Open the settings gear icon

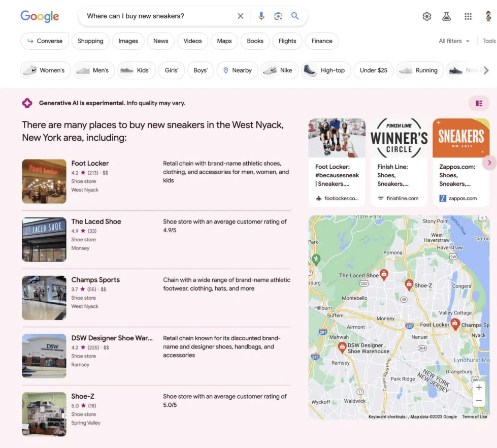(427, 17)
